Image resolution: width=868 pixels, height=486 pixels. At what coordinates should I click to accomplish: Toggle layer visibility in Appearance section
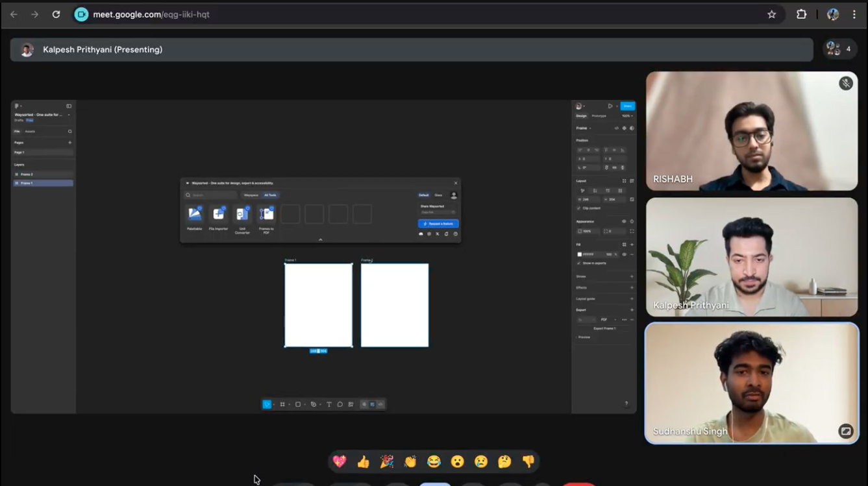pos(624,221)
